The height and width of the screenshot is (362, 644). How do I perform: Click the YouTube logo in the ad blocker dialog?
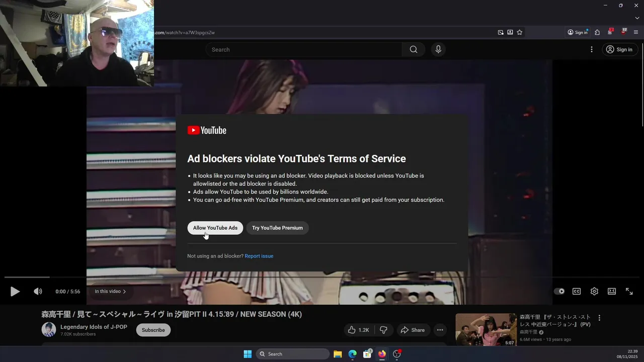tap(207, 130)
